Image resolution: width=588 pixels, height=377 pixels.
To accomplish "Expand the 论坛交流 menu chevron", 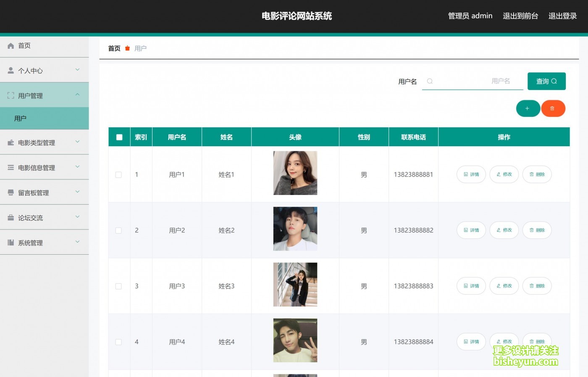I will [77, 217].
